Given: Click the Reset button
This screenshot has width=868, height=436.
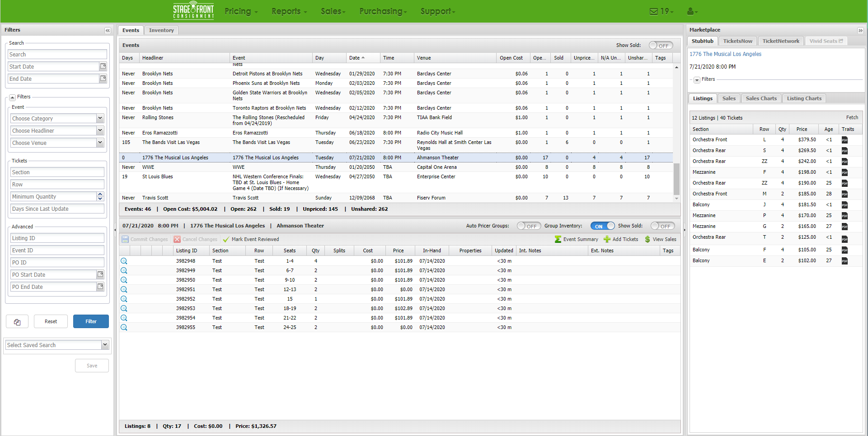Looking at the screenshot, I should tap(51, 321).
